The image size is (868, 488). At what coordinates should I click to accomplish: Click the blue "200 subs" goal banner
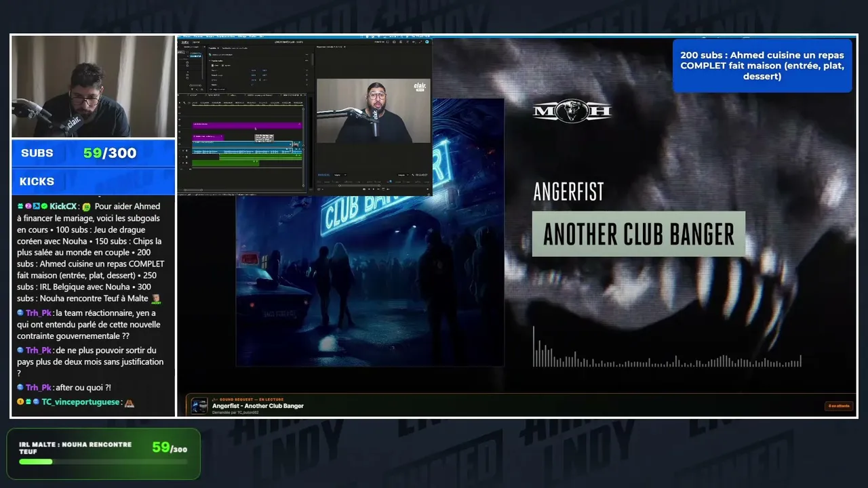pos(762,66)
